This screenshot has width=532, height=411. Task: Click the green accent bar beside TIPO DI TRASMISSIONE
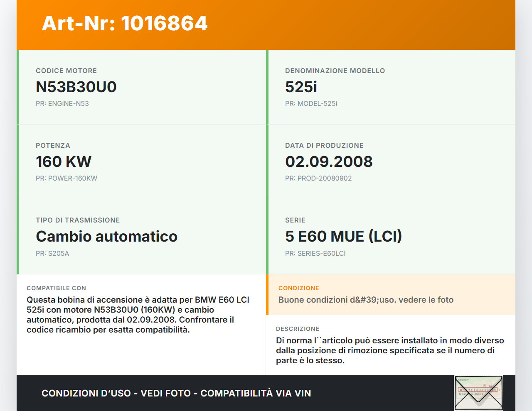pos(17,236)
